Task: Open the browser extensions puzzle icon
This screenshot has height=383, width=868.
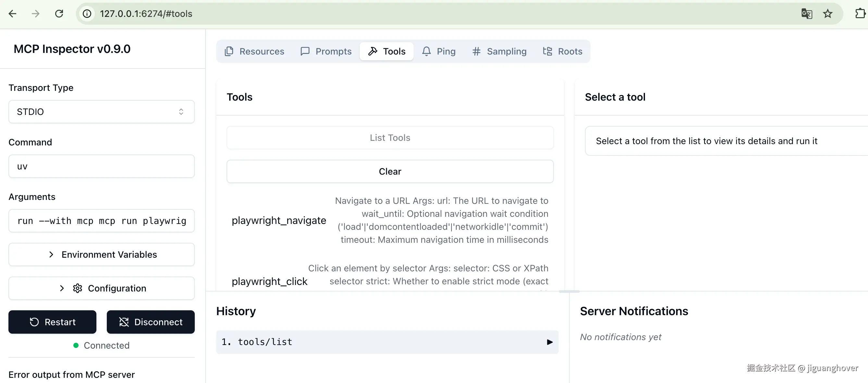Action: click(860, 14)
